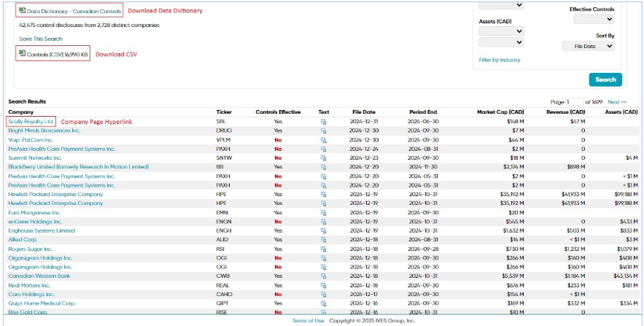
Task: Open the Text icon in Bright Minds Biosciences row
Action: tap(324, 131)
